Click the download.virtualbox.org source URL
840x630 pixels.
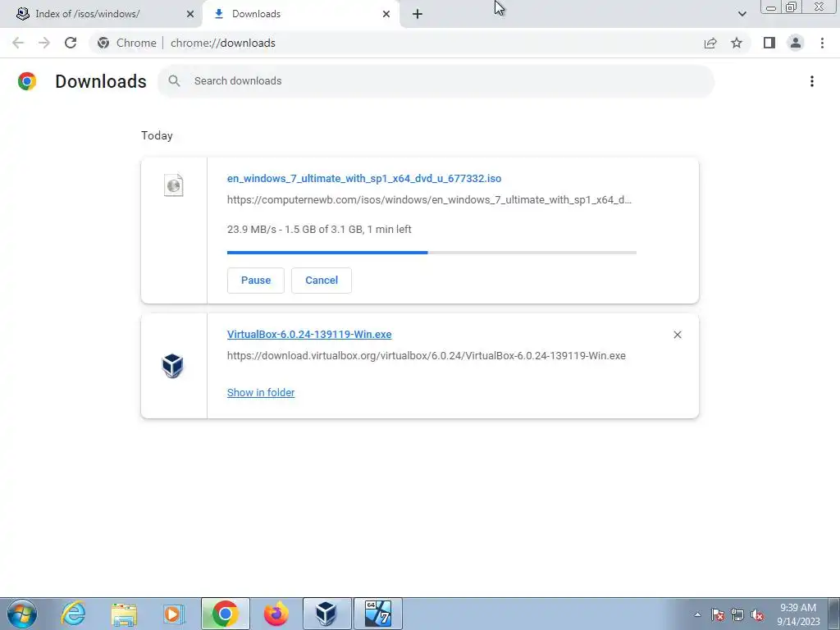pos(427,356)
